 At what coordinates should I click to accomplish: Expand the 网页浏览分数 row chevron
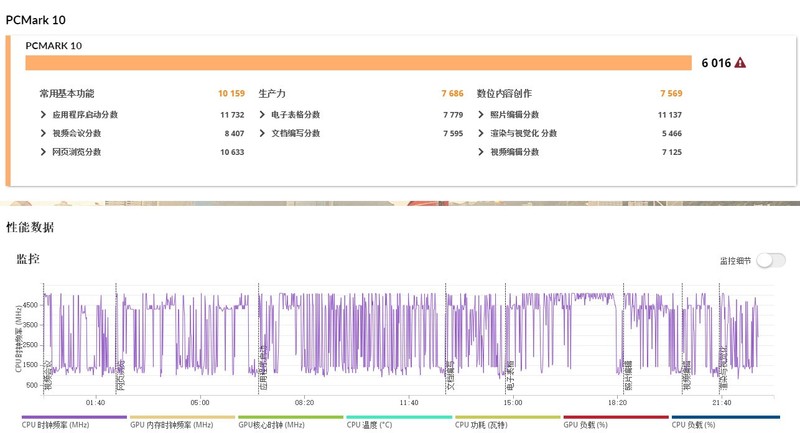click(x=43, y=152)
